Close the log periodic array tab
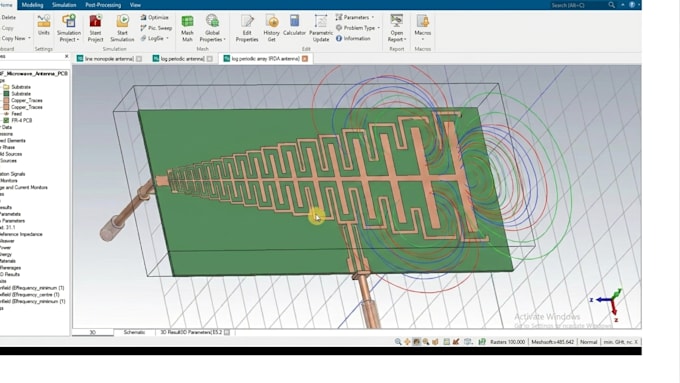The image size is (680, 383). (305, 59)
